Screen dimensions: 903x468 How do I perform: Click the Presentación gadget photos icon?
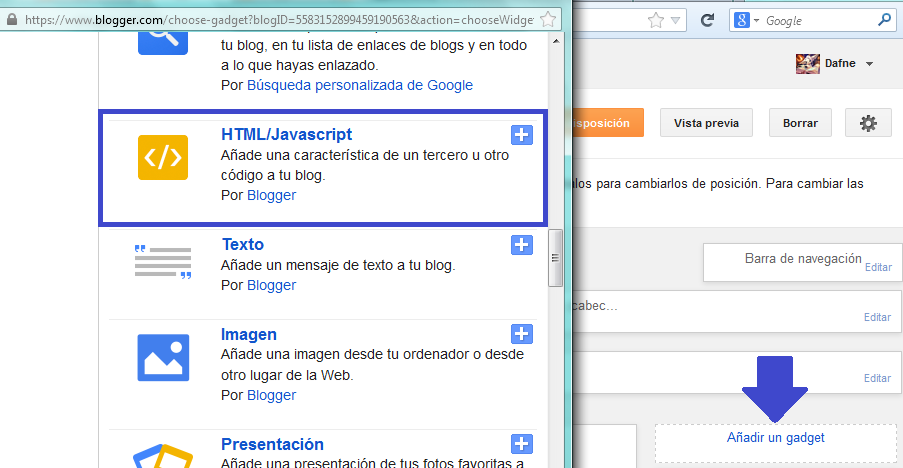163,456
